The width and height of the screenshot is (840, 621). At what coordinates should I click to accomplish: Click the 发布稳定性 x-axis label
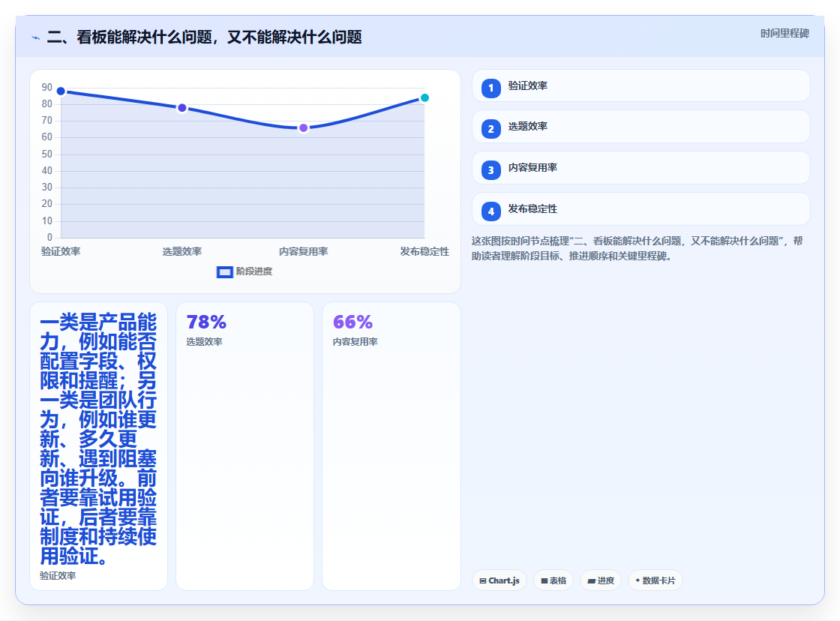(424, 252)
